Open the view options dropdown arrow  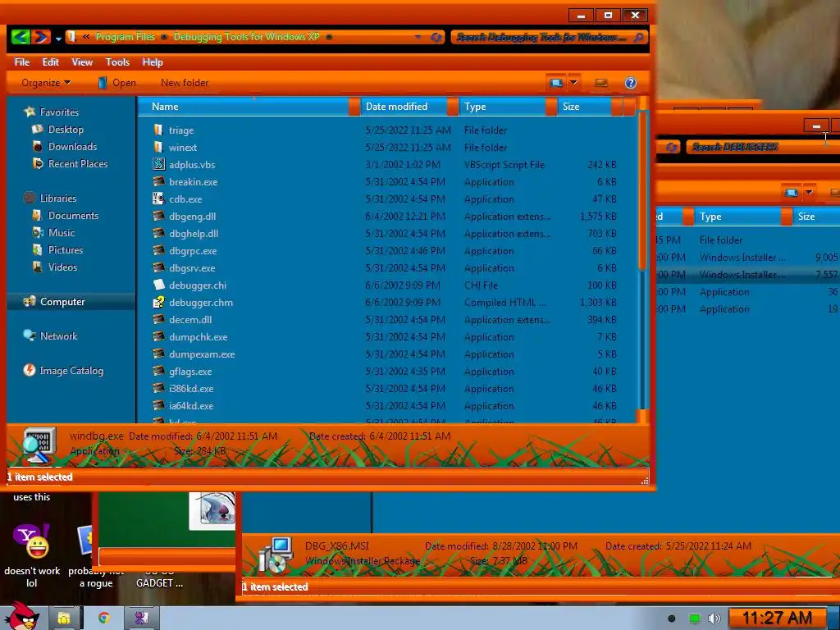(573, 83)
